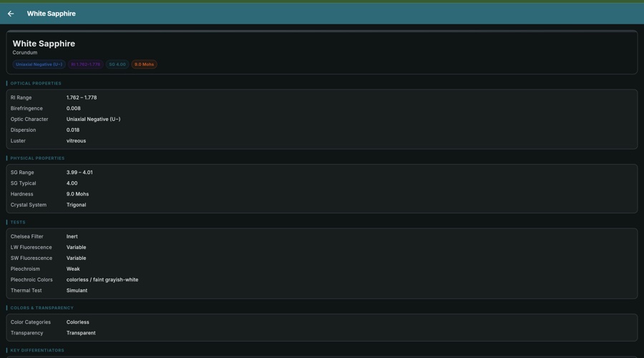
Task: Click the SG 4.00 chip
Action: 117,64
